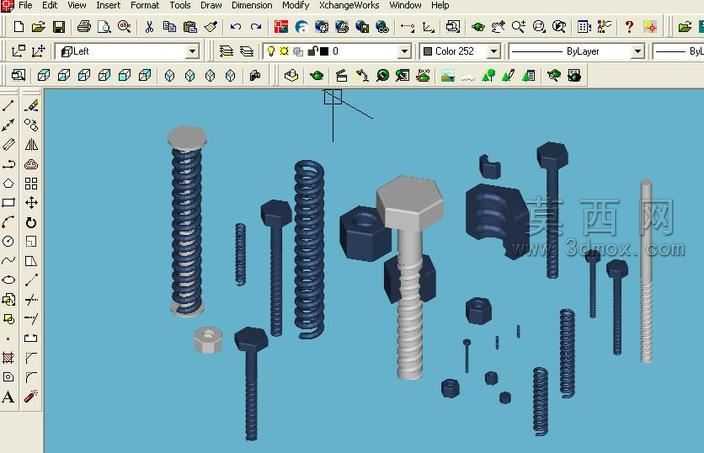
Task: Open Print Preview icon
Action: [x=104, y=27]
